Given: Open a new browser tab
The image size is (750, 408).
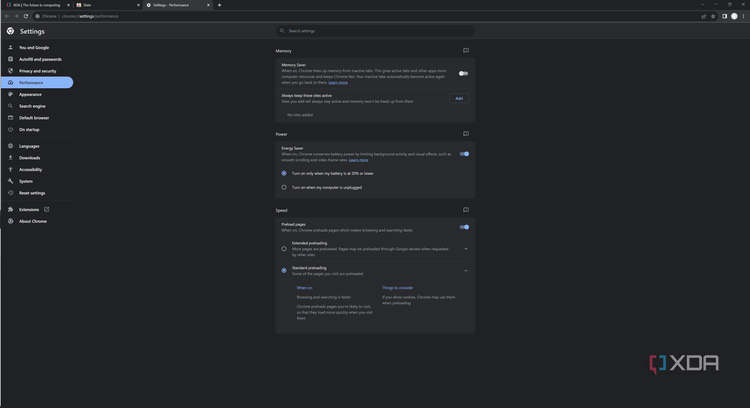Looking at the screenshot, I should point(220,5).
